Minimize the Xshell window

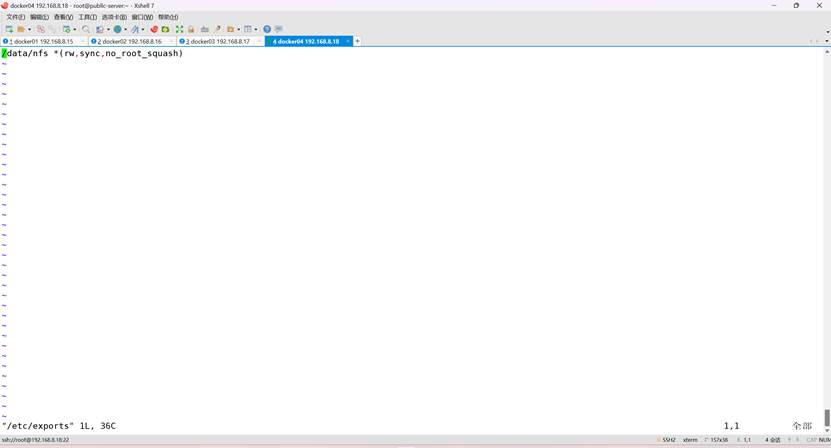click(774, 5)
